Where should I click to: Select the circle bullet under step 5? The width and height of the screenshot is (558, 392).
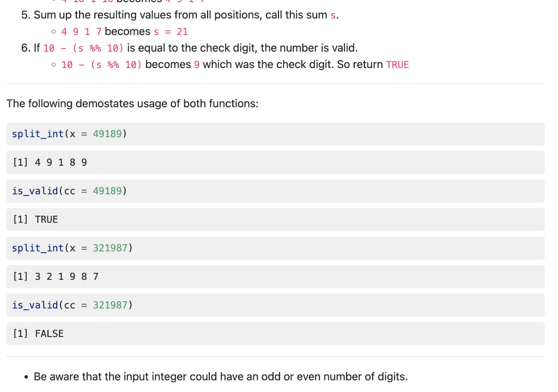[53, 31]
